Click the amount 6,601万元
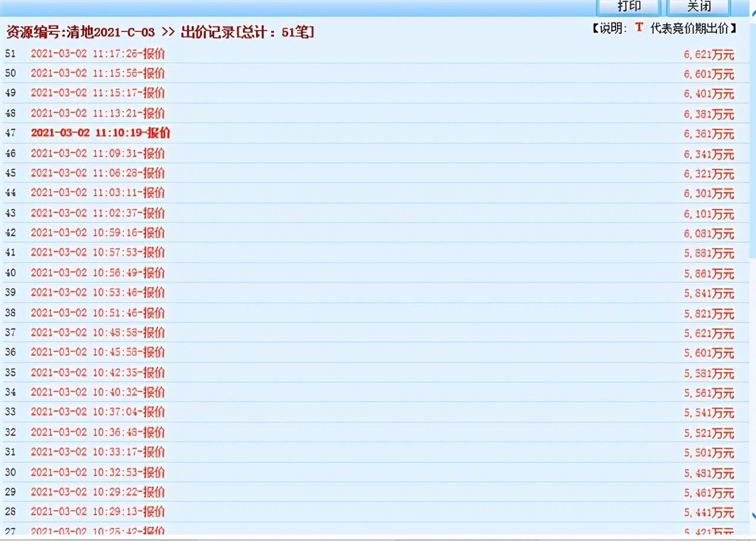Image resolution: width=756 pixels, height=541 pixels. [709, 74]
